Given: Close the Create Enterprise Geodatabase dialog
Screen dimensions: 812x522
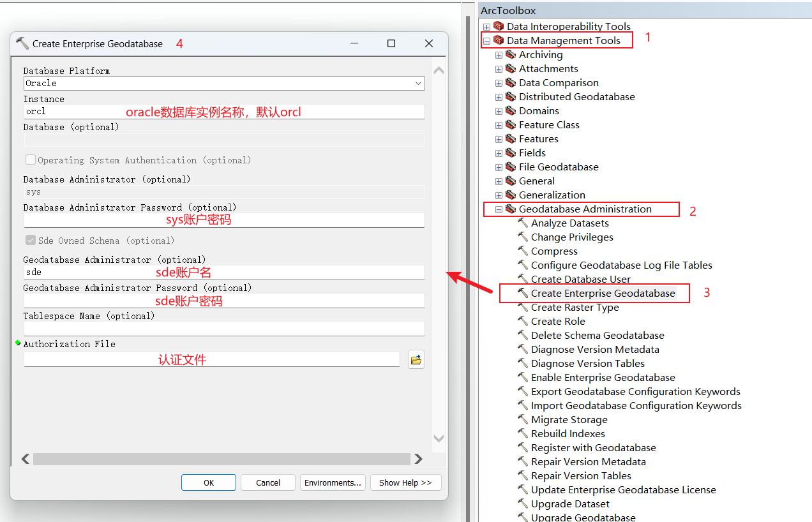Looking at the screenshot, I should pyautogui.click(x=429, y=43).
